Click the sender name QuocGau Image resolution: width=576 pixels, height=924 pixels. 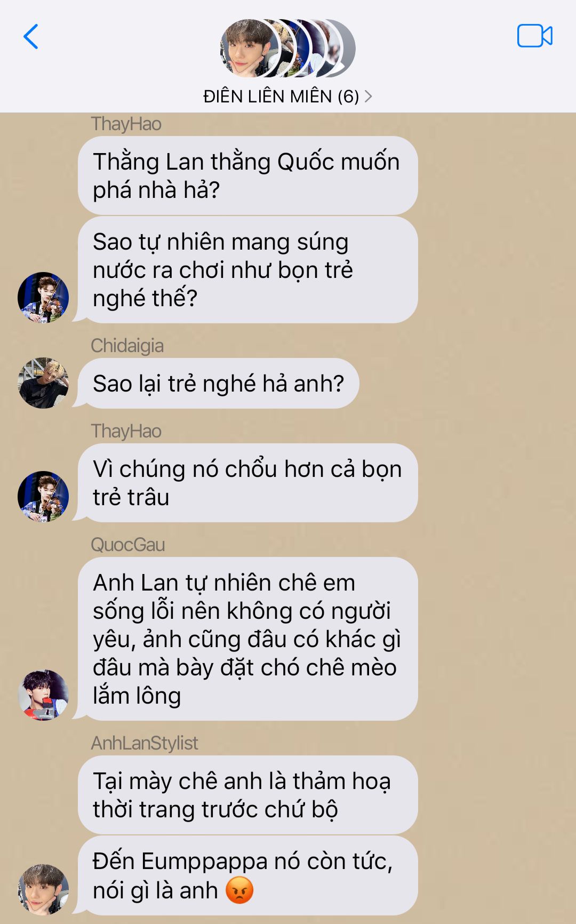(128, 545)
